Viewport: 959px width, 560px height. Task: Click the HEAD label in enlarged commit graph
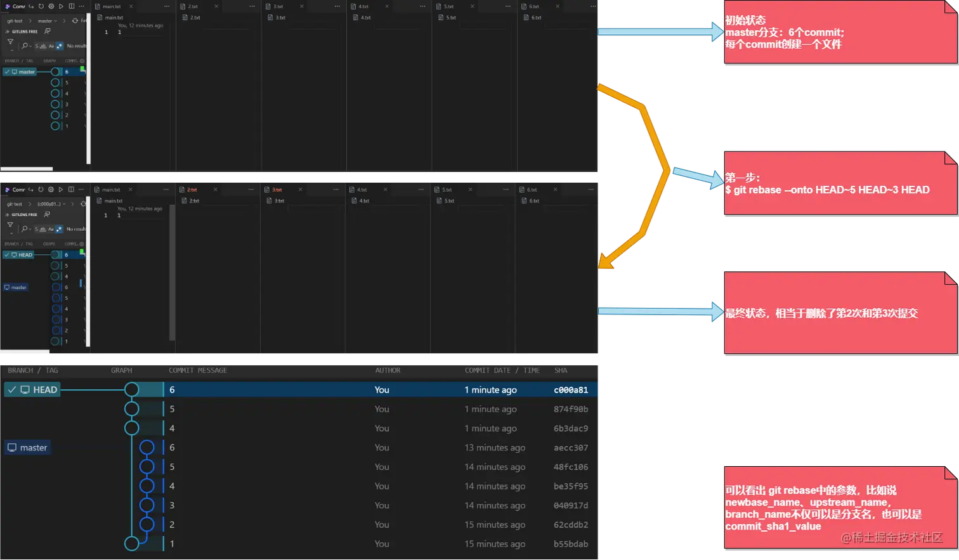(x=32, y=389)
